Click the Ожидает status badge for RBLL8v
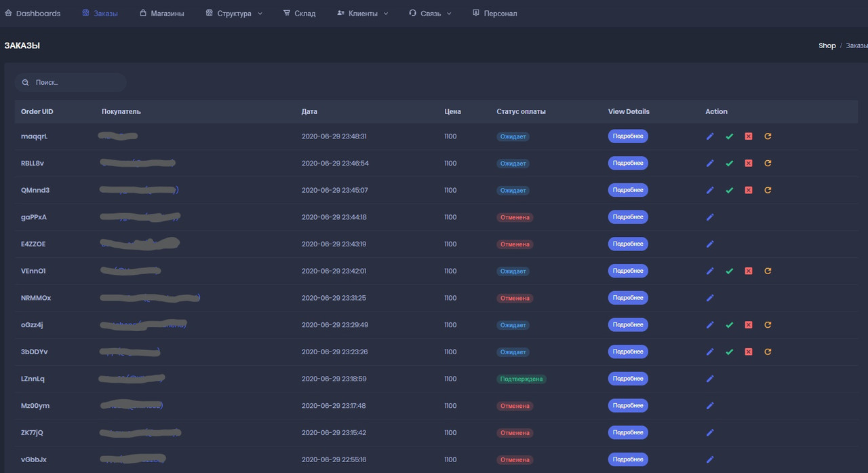The width and height of the screenshot is (868, 473). (513, 164)
